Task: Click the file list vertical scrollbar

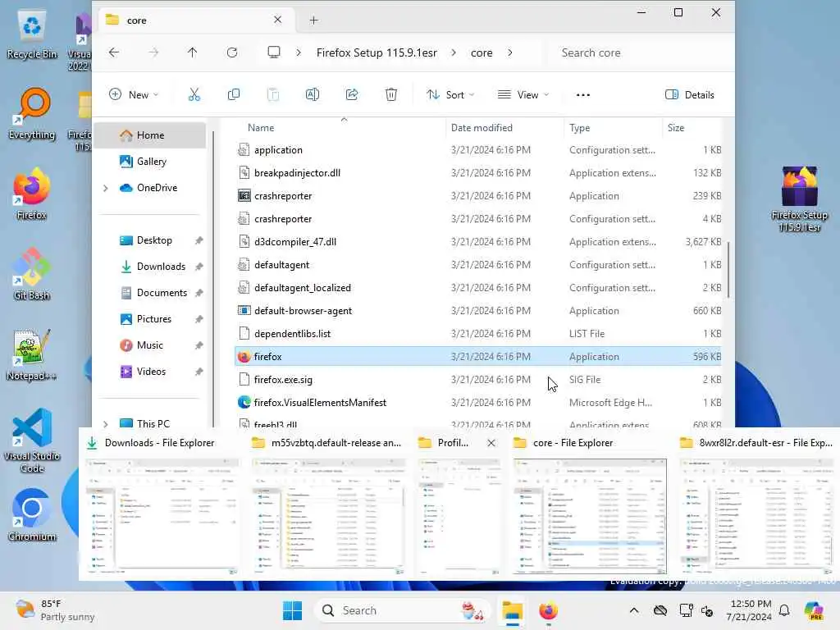Action: coord(728,271)
